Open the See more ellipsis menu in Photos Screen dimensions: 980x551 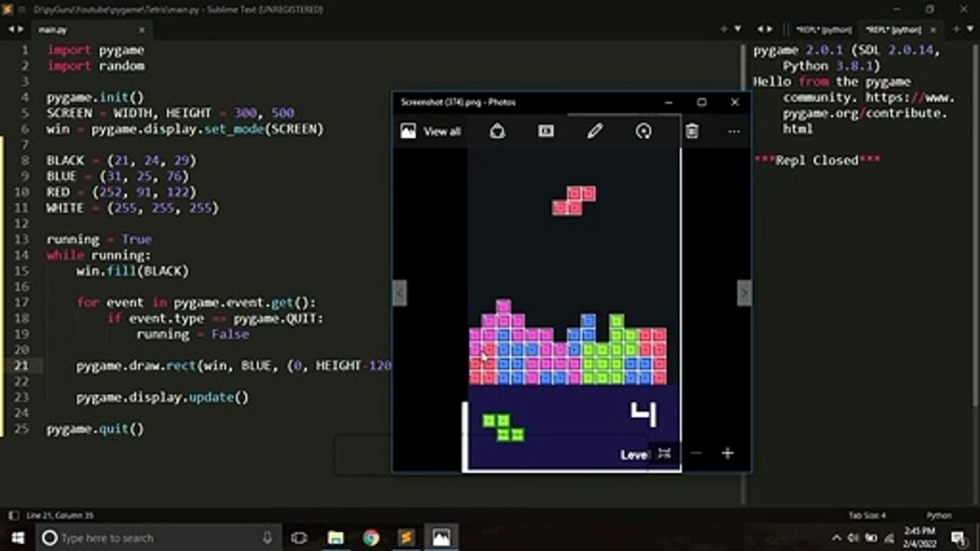pyautogui.click(x=733, y=132)
